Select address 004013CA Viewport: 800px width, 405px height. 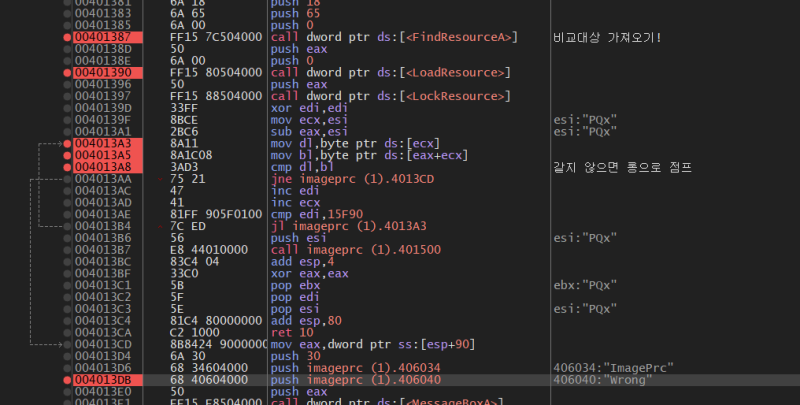(103, 333)
